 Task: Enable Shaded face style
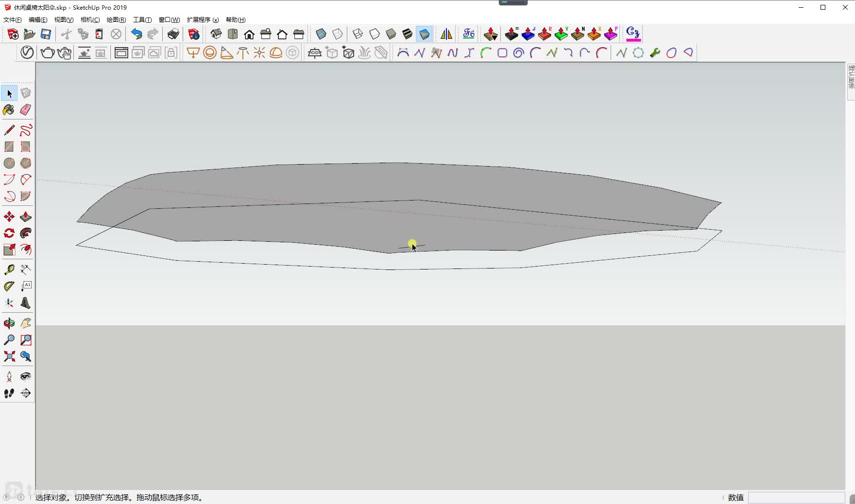[x=391, y=34]
